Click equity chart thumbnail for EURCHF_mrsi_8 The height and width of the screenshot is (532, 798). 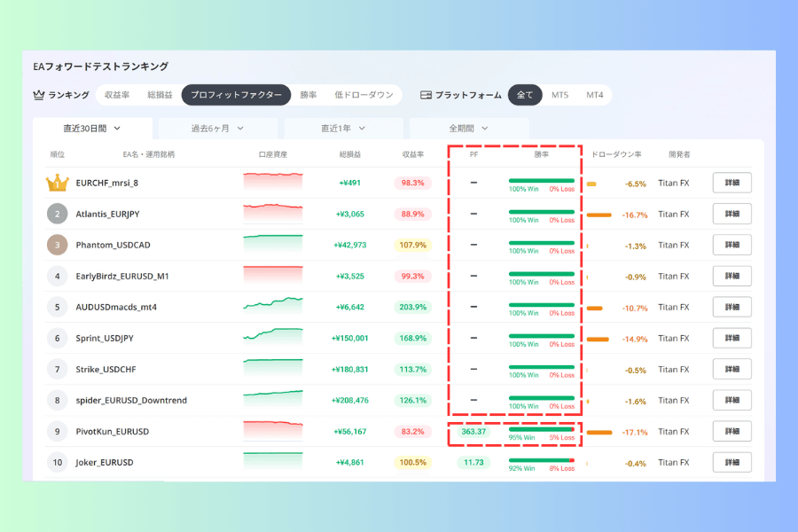(273, 183)
